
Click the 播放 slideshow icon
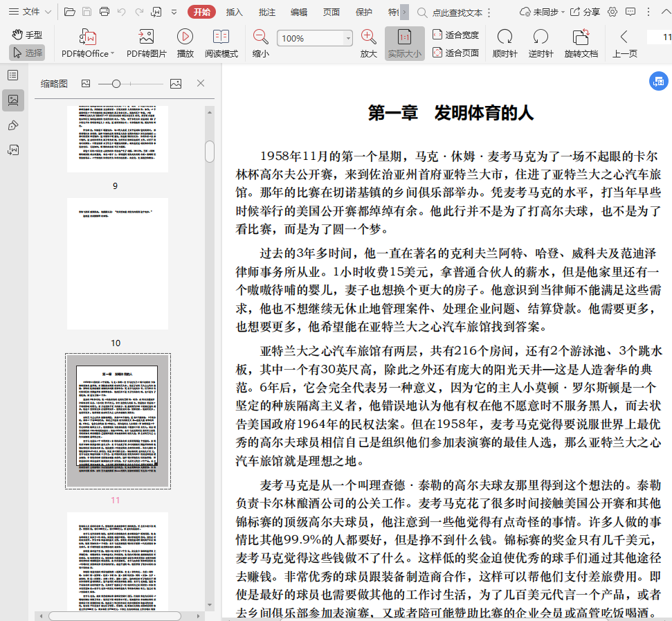coord(185,37)
